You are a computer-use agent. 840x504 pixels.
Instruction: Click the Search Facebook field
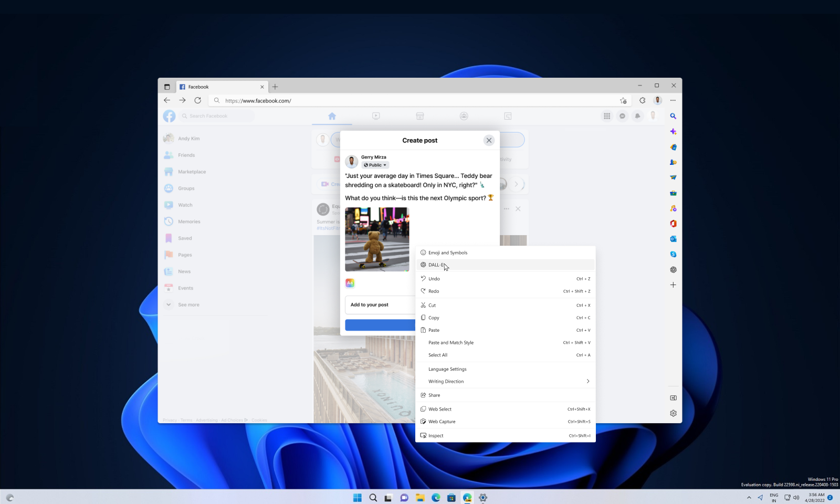coord(216,116)
